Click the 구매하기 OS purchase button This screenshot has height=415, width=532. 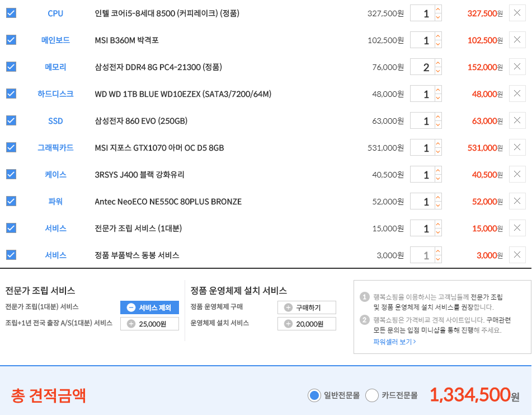point(307,307)
